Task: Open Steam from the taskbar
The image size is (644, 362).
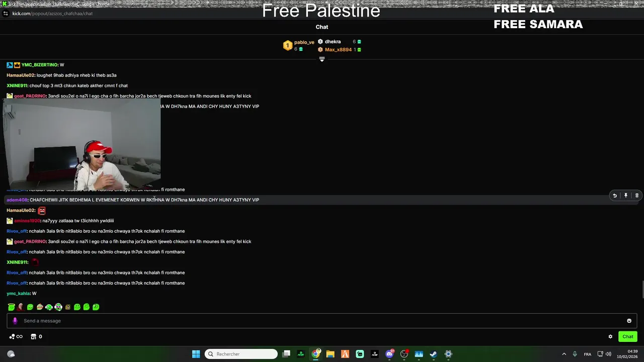Action: [433, 354]
